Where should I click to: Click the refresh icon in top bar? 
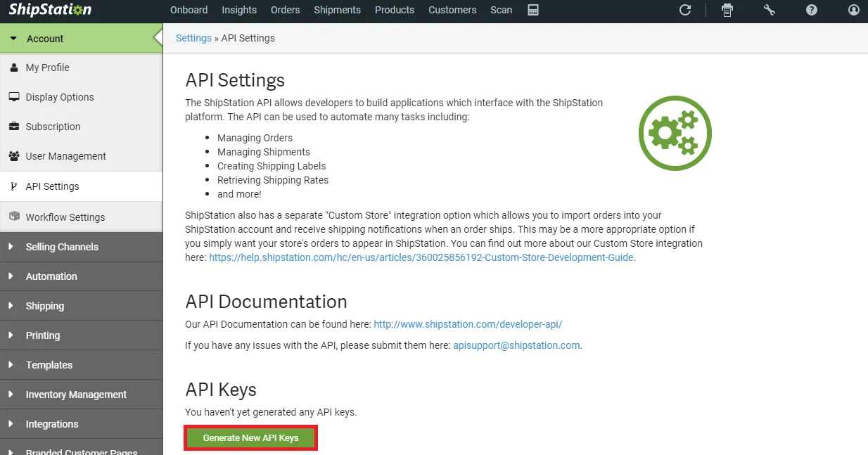pos(685,10)
